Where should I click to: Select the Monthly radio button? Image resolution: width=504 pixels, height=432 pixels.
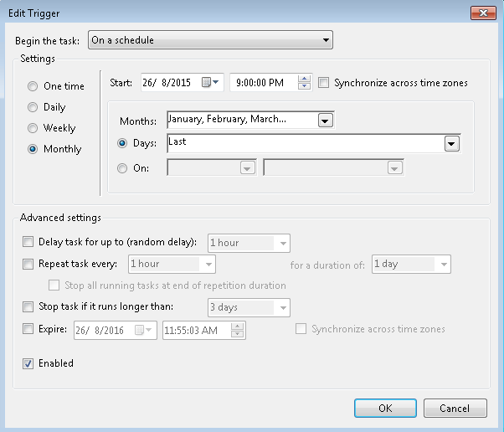[x=33, y=149]
